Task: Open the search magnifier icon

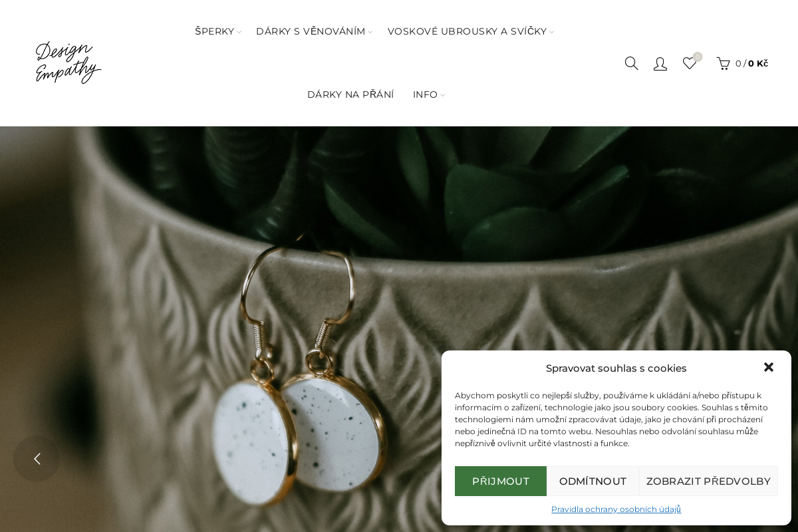Action: point(631,63)
